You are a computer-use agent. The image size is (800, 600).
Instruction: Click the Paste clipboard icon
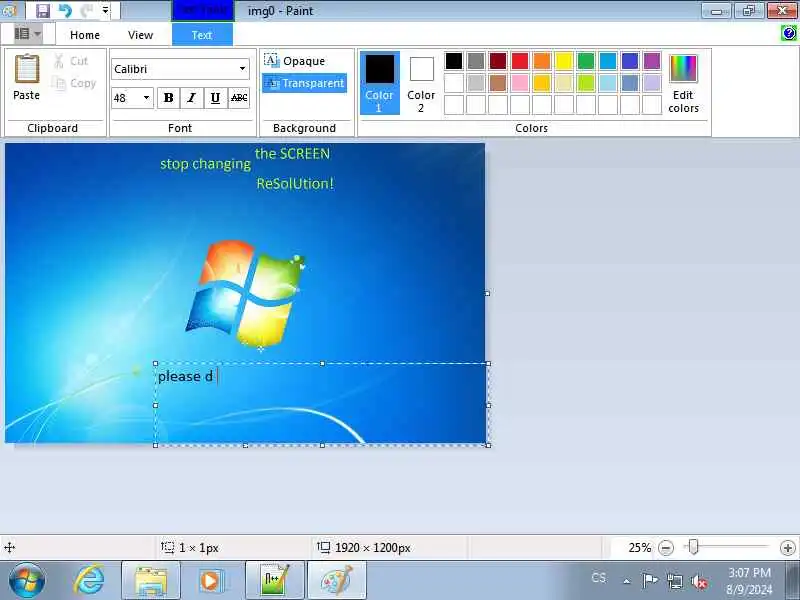[27, 68]
